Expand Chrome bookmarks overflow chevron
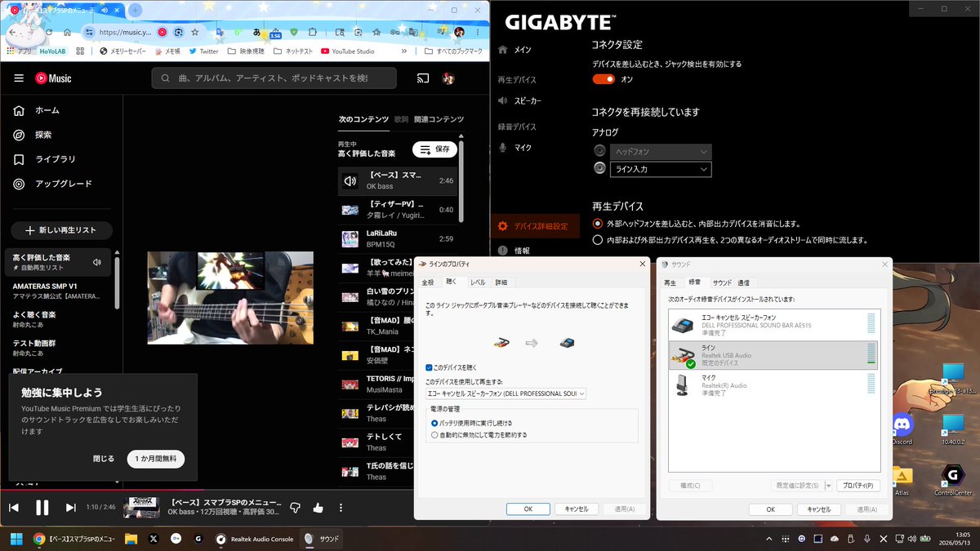 [404, 51]
